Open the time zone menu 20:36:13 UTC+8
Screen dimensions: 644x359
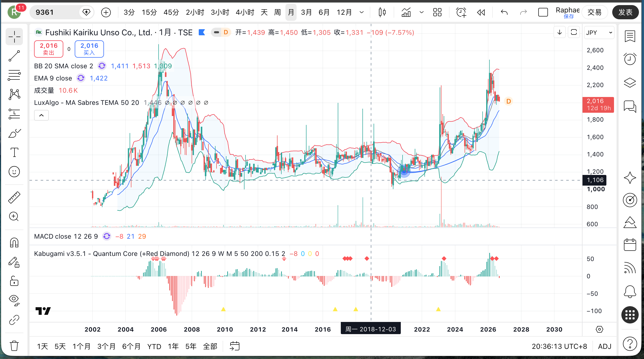tap(559, 346)
